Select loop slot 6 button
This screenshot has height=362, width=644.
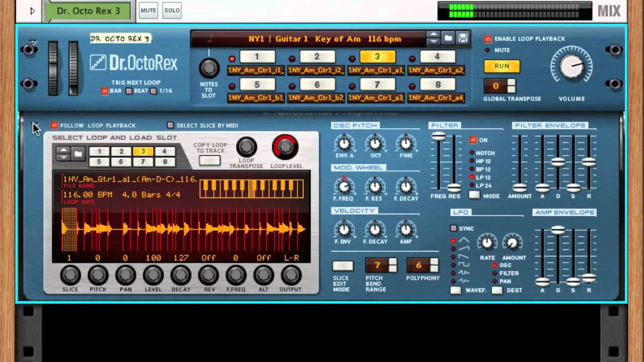(x=317, y=84)
